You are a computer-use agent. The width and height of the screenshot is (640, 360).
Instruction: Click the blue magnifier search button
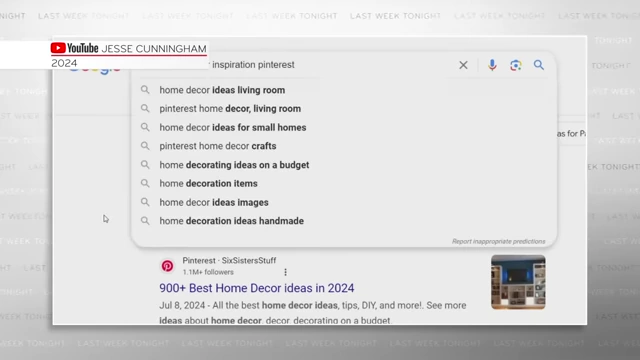click(539, 65)
